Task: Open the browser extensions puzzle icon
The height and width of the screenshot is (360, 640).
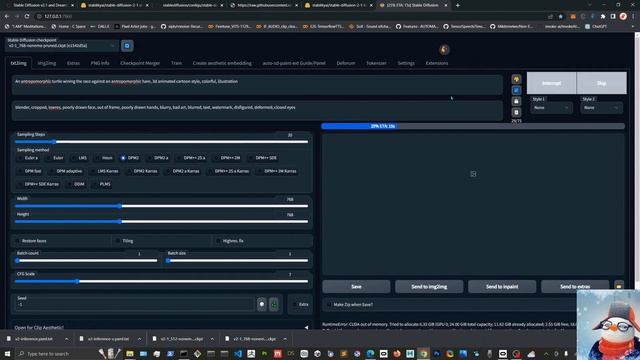Action: coord(603,16)
